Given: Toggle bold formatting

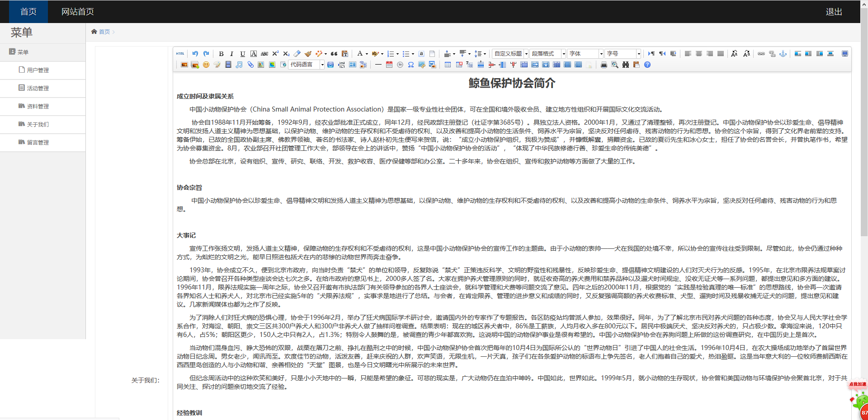Looking at the screenshot, I should (221, 54).
